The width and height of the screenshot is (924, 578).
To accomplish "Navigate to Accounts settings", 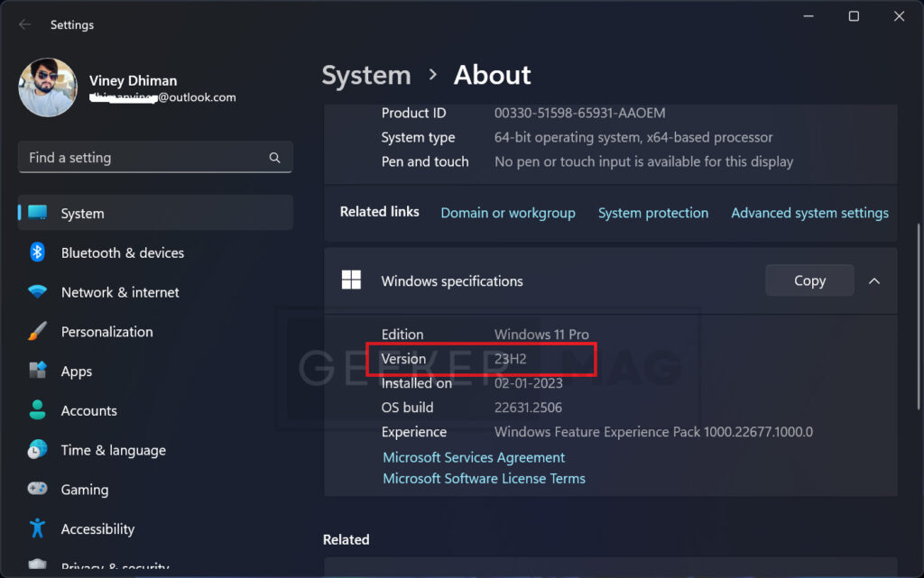I will point(155,410).
